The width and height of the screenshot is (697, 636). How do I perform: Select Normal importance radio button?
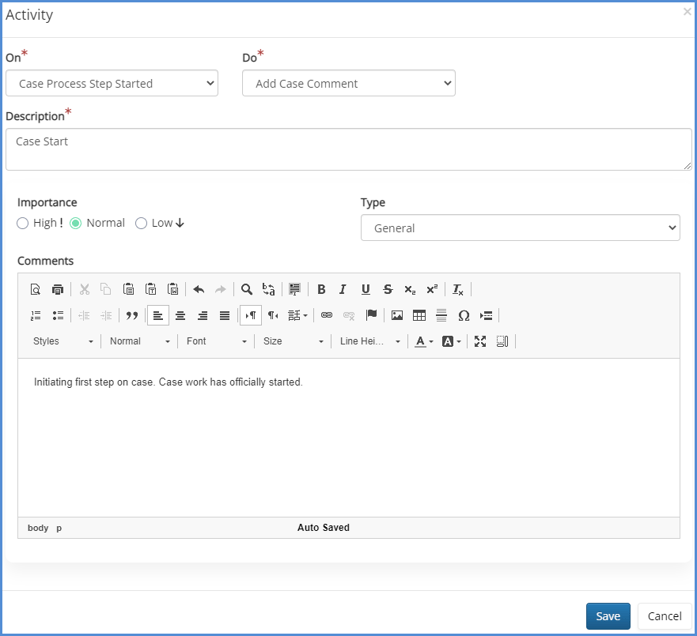coord(76,223)
